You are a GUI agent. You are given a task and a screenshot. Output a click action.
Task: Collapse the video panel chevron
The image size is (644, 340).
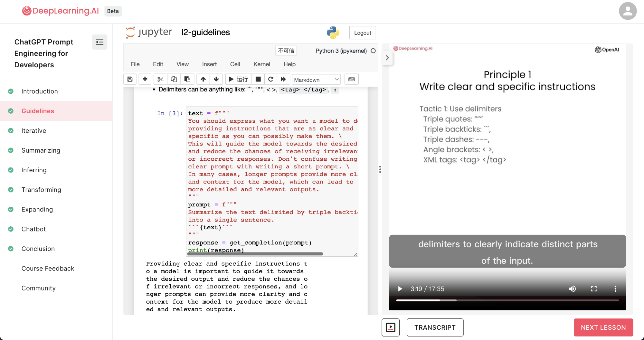point(387,58)
